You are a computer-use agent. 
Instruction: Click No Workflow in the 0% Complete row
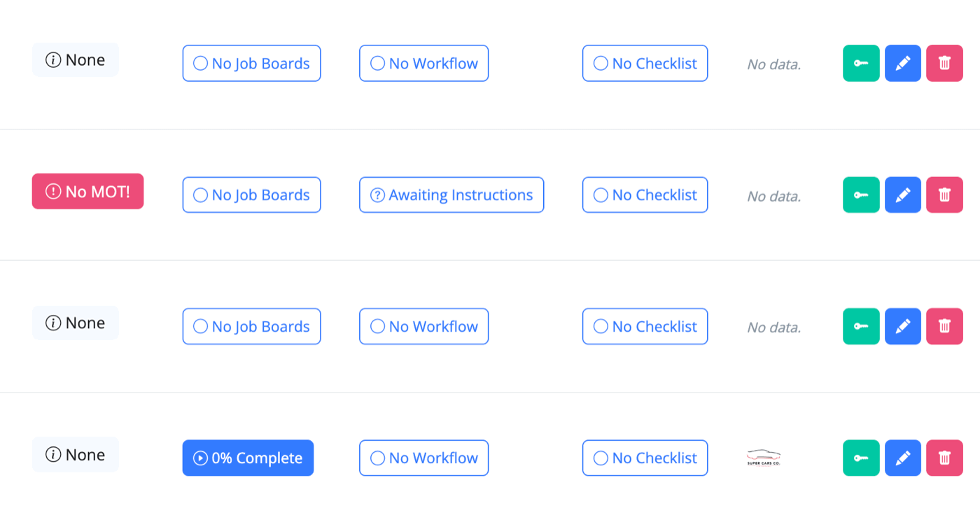tap(423, 458)
